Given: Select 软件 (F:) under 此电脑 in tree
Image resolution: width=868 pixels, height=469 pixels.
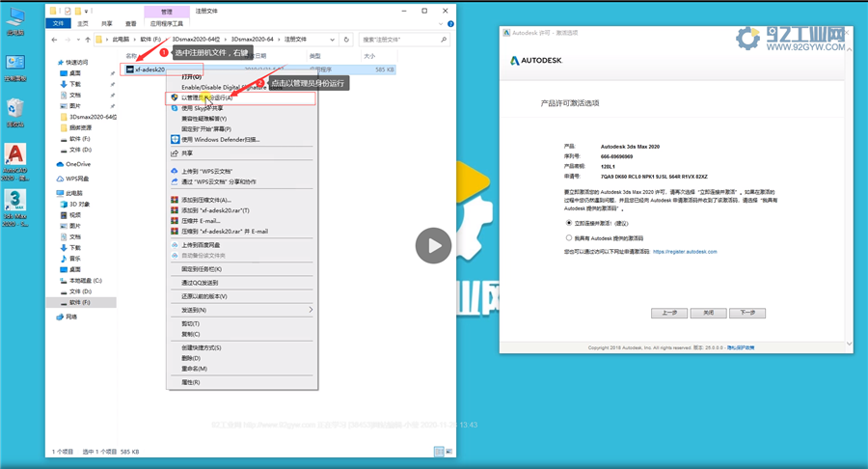Looking at the screenshot, I should pyautogui.click(x=81, y=302).
